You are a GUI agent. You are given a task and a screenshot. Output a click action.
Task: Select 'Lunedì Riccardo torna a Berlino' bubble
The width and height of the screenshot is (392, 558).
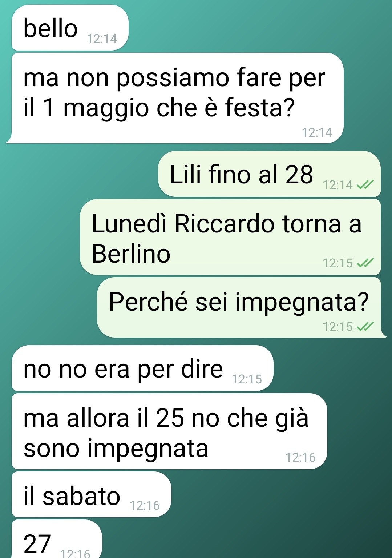(x=230, y=237)
